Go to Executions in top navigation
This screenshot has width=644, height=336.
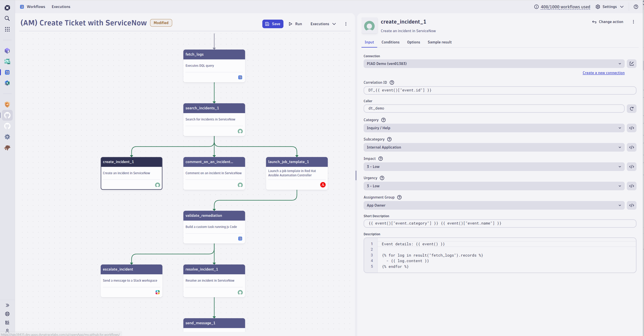click(61, 7)
